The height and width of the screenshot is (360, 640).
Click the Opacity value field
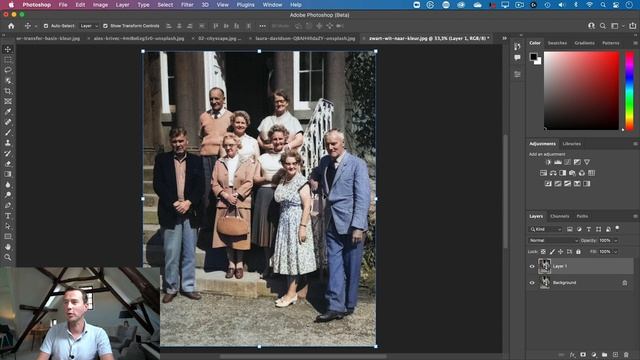[x=605, y=241]
